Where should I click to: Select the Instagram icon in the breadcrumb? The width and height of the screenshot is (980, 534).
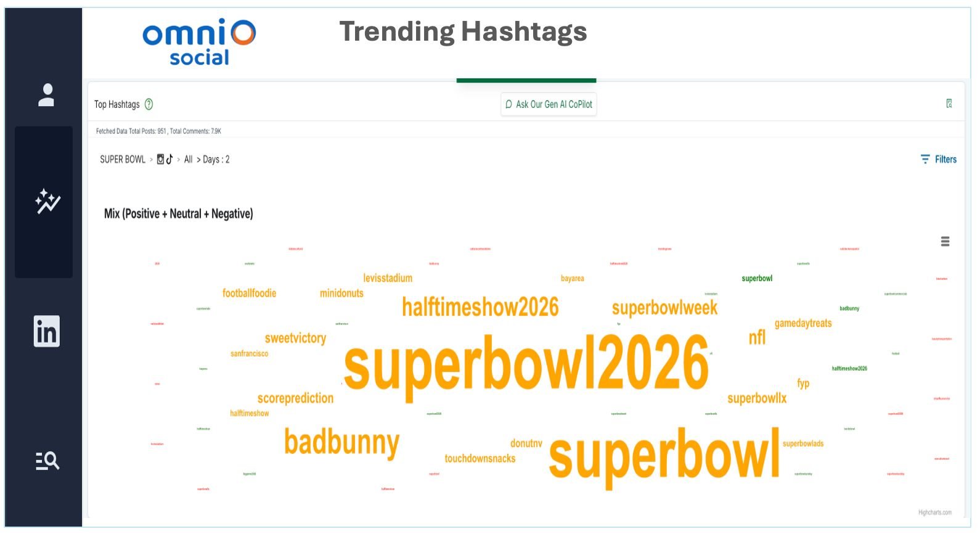[x=161, y=159]
